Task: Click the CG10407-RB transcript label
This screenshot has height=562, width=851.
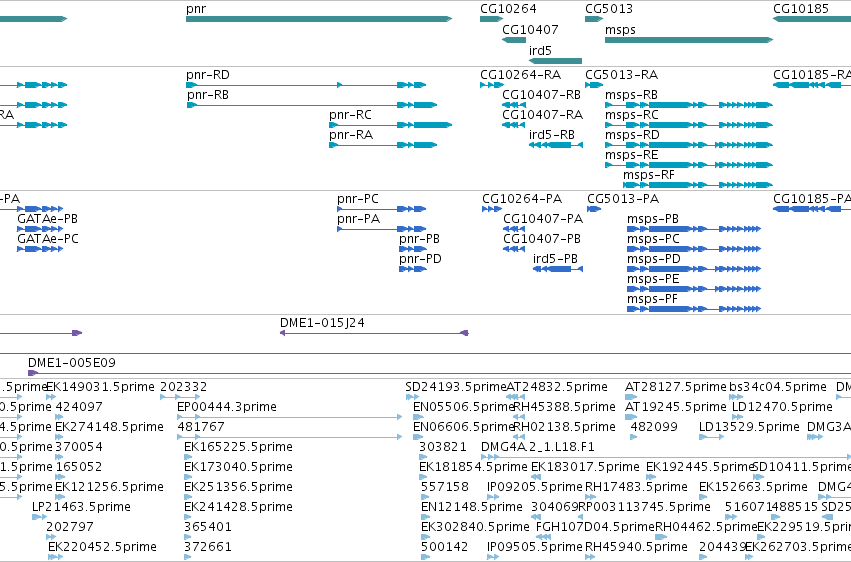Action: [x=542, y=95]
